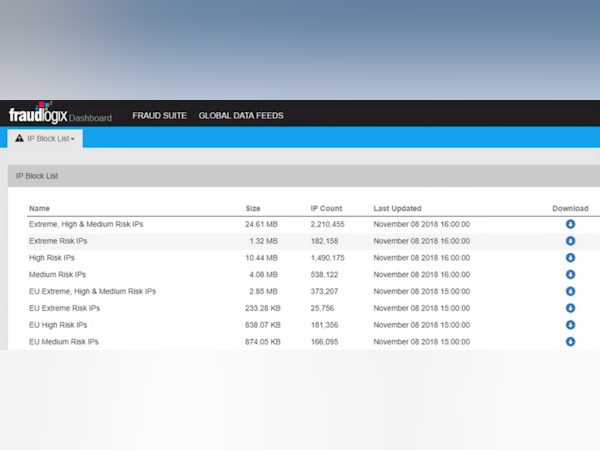Select the 'High Risk IPs' row name
Viewport: 600px width, 450px height.
(52, 258)
